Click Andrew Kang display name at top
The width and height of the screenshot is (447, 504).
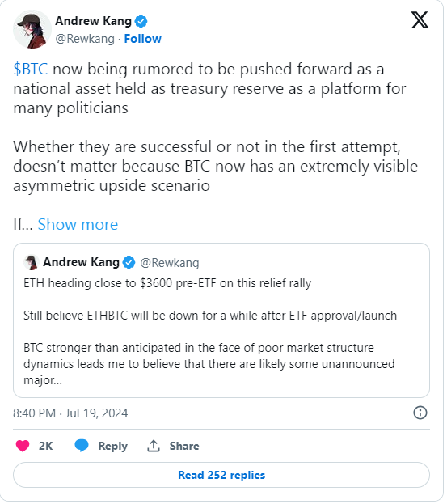click(94, 21)
